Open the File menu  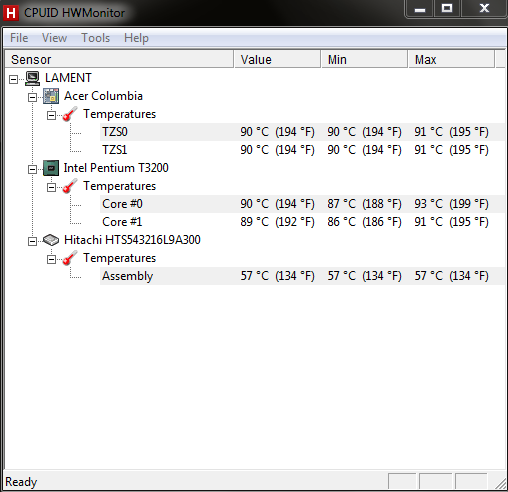19,38
